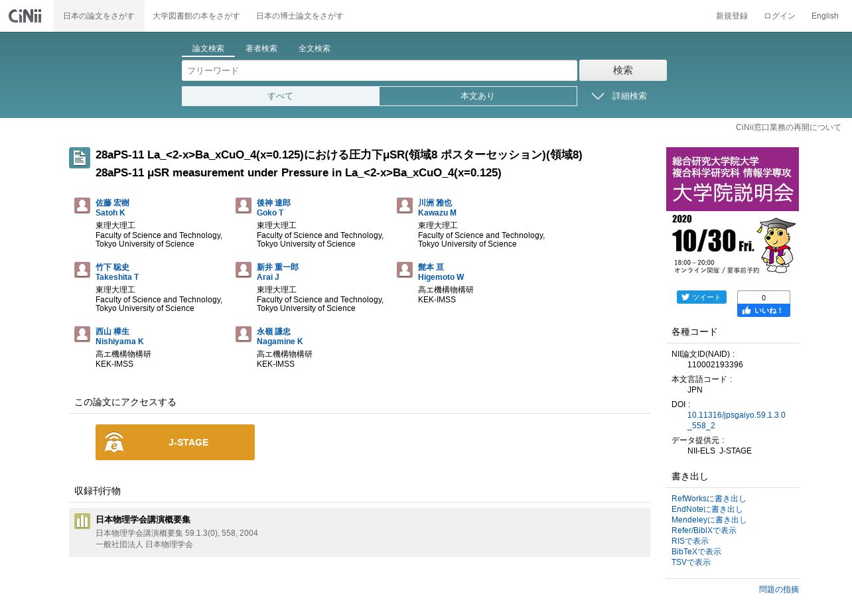
Task: Click the 問題の指摘 link
Action: (x=779, y=589)
